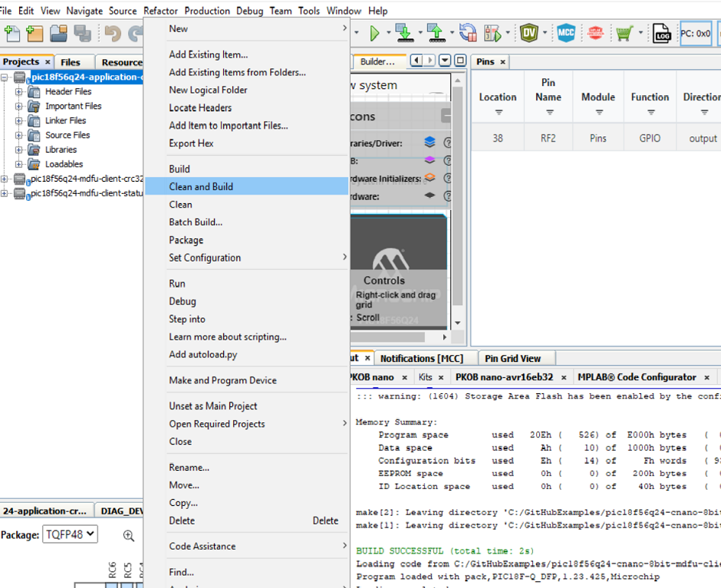Choose Export Hex from context menu
721x588 pixels.
pos(246,143)
